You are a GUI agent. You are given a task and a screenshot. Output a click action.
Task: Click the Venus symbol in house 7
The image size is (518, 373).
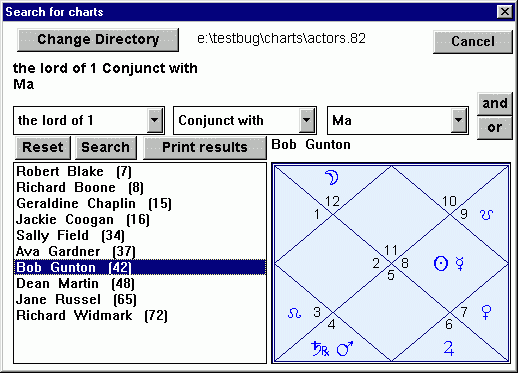point(486,312)
